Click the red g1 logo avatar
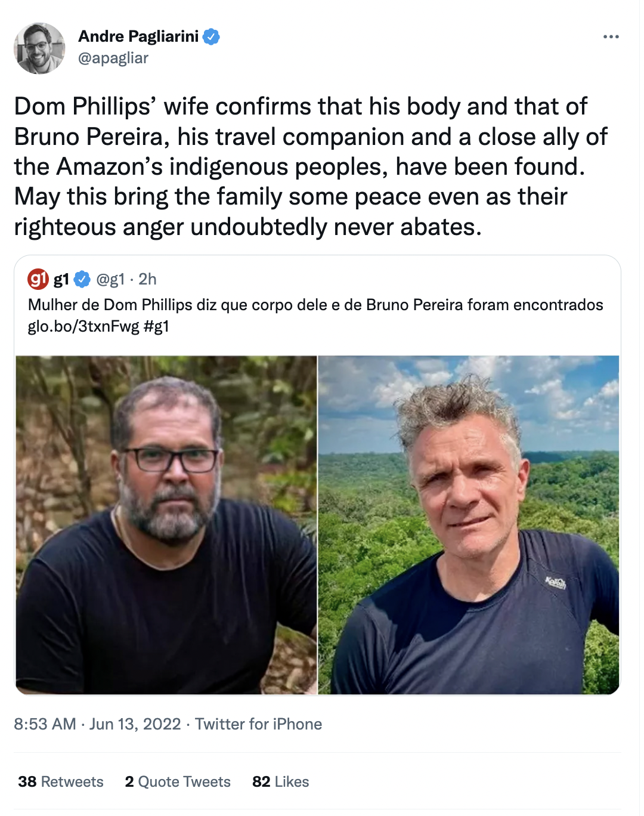 pyautogui.click(x=38, y=279)
